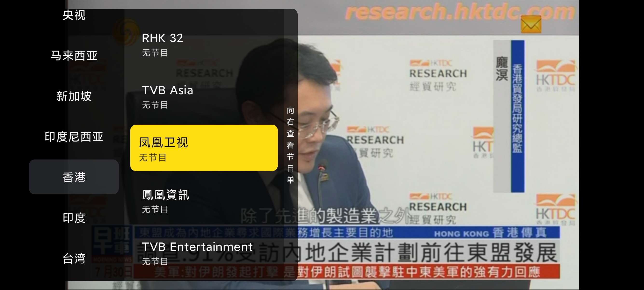Choose the 印度尼西亚 category

[74, 137]
